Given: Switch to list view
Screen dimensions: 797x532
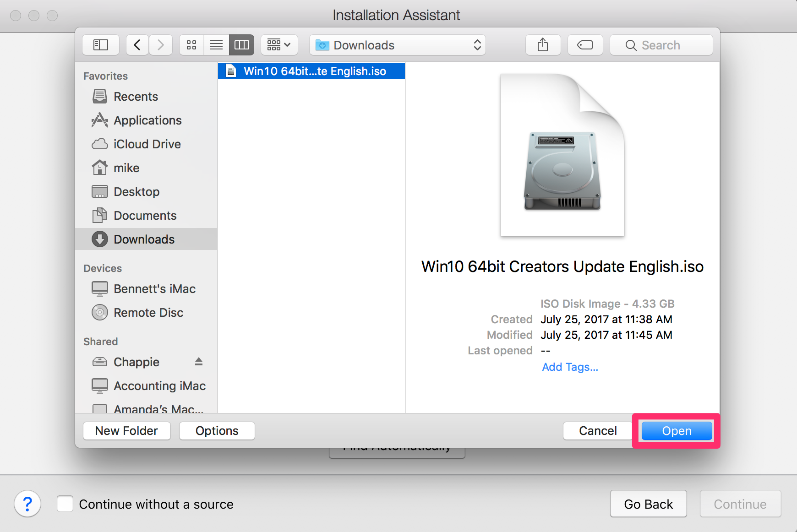Looking at the screenshot, I should point(216,45).
